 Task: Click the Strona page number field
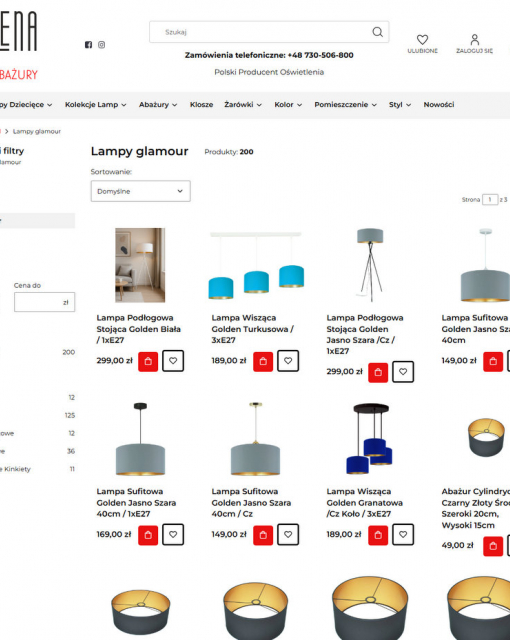coord(490,200)
